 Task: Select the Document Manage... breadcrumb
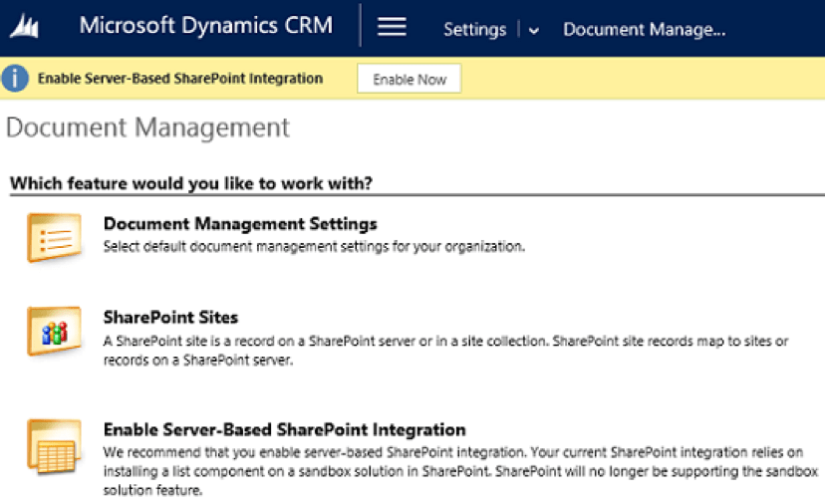click(x=644, y=30)
